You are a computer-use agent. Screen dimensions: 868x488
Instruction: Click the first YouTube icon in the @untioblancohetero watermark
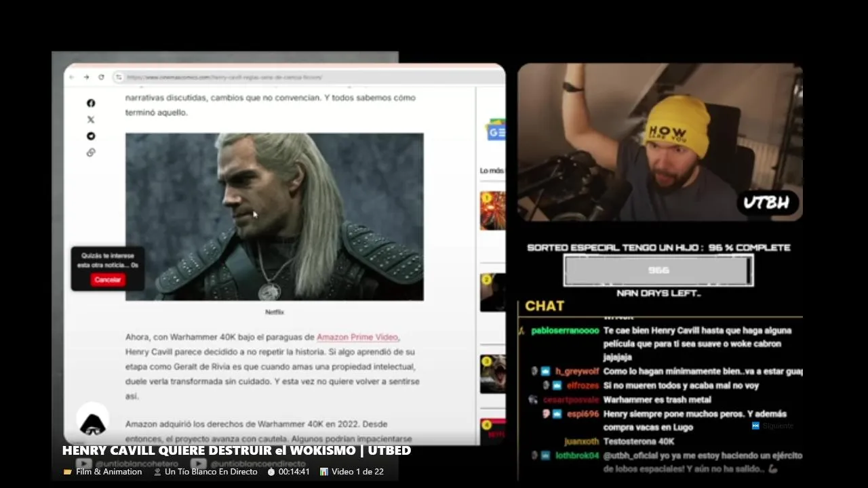pos(83,464)
